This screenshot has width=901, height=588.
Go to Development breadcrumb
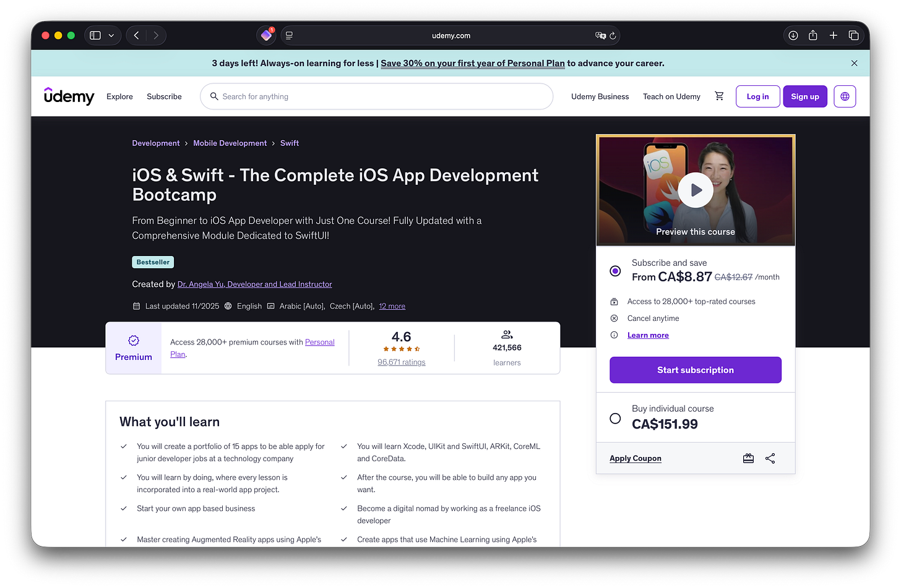coord(156,143)
